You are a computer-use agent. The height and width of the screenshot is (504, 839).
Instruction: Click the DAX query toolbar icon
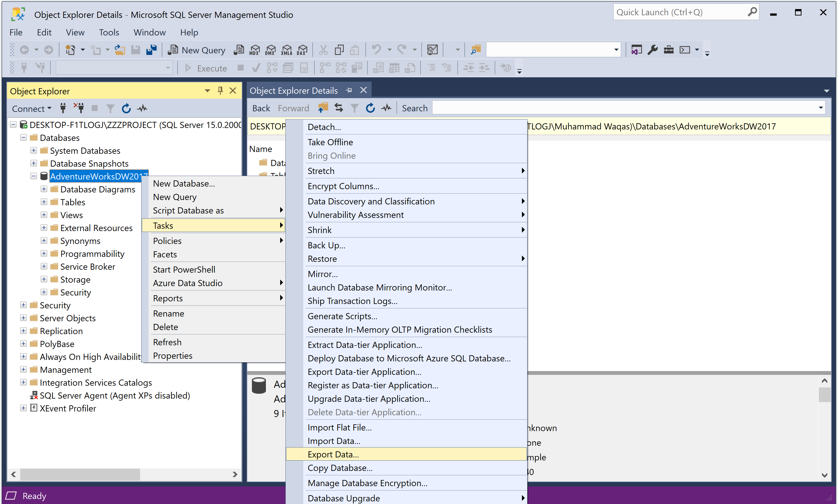(302, 50)
